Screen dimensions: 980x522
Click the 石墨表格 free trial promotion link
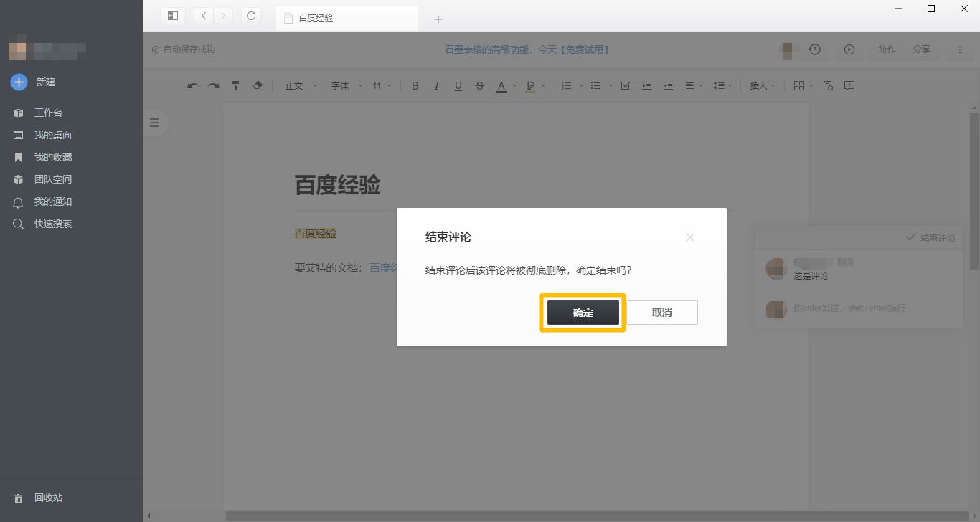coord(527,49)
